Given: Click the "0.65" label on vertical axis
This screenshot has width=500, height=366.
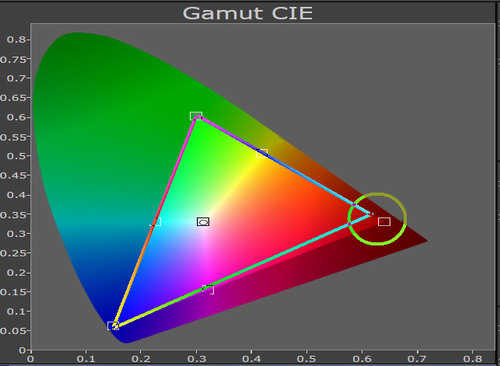Looking at the screenshot, I should pos(13,98).
